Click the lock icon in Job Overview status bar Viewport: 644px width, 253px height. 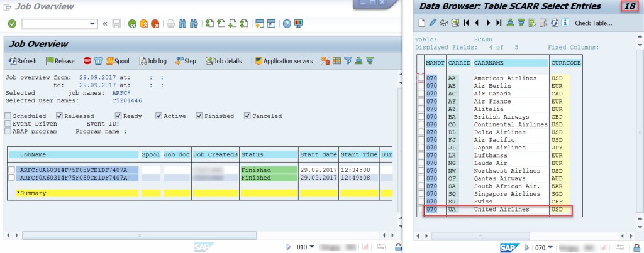coord(397,247)
